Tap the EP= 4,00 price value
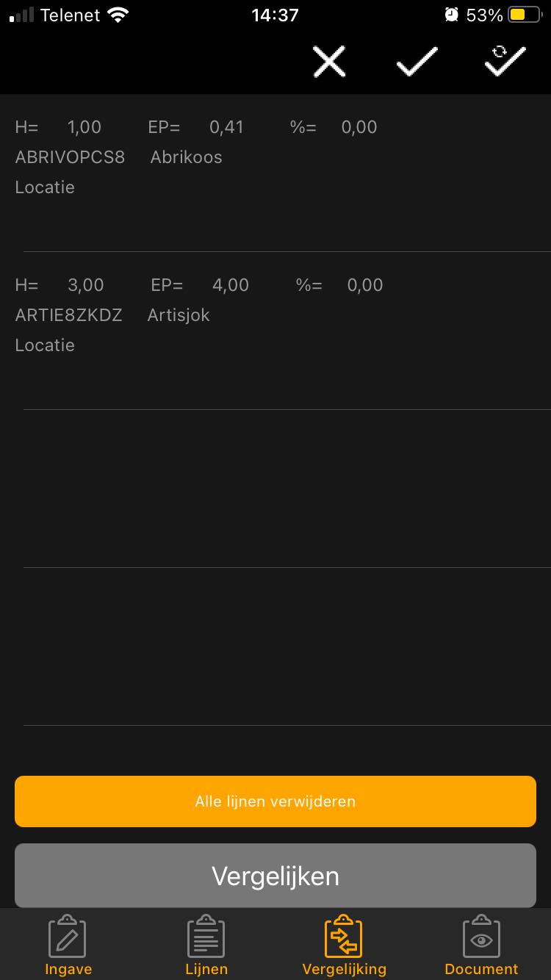 (230, 285)
